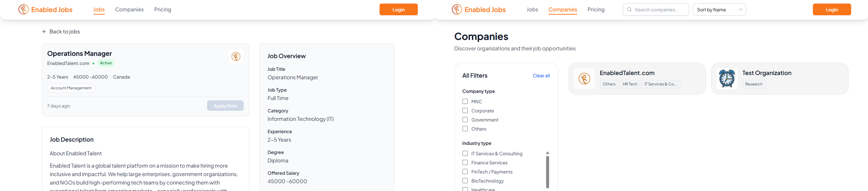This screenshot has width=868, height=191.
Task: Go to Companies tab in left navbar
Action: 129,9
